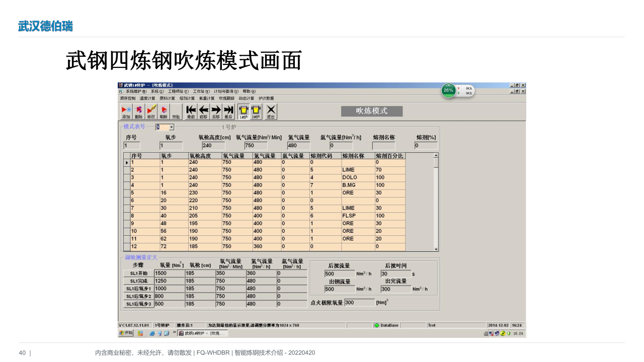
Task: Click the 修改 (Modify) toolbar icon
Action: point(151,112)
